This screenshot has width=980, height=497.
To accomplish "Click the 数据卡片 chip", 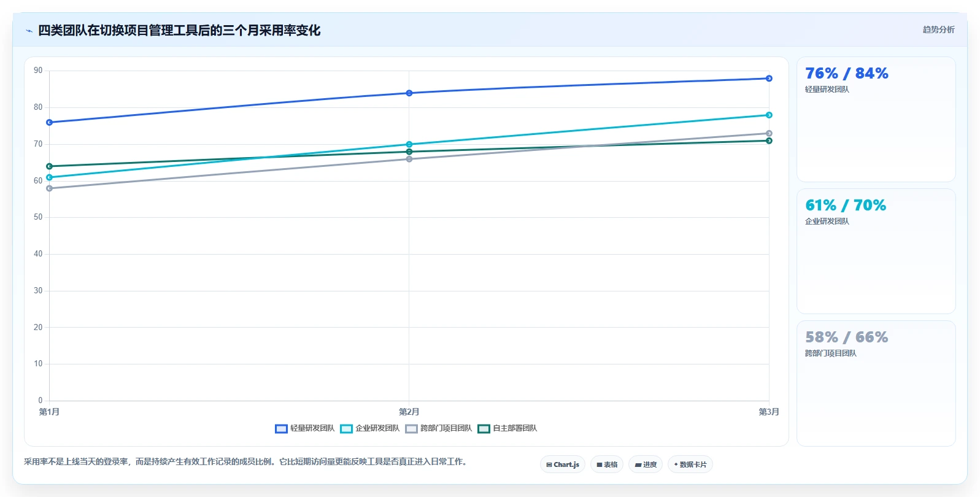I will click(690, 464).
